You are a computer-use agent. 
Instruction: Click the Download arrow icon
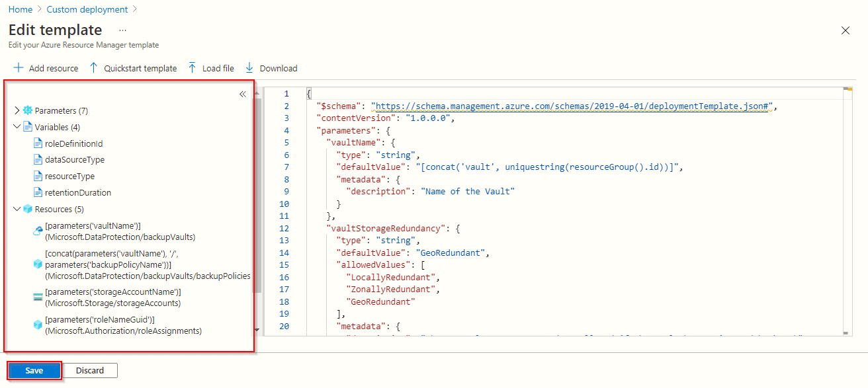pyautogui.click(x=249, y=68)
